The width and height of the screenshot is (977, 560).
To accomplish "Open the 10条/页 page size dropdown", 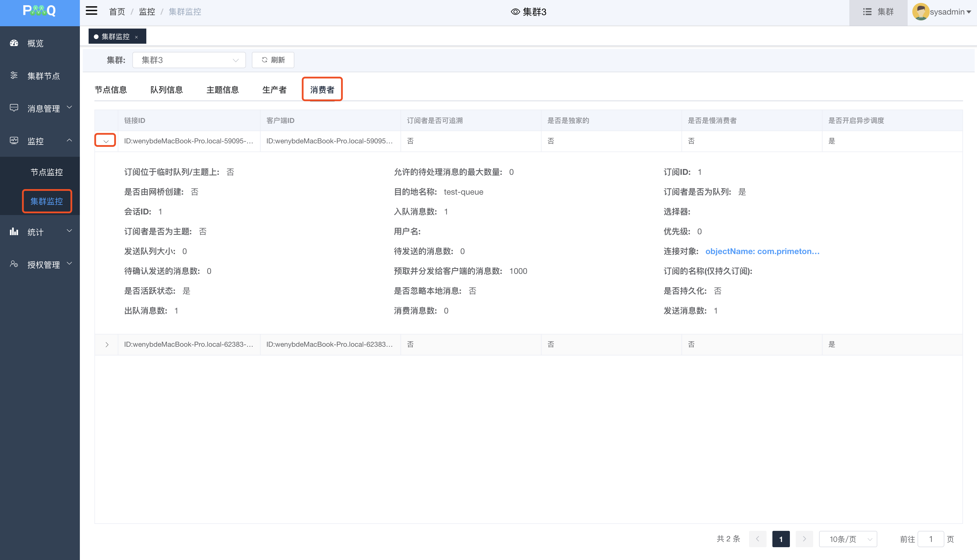I will (848, 539).
